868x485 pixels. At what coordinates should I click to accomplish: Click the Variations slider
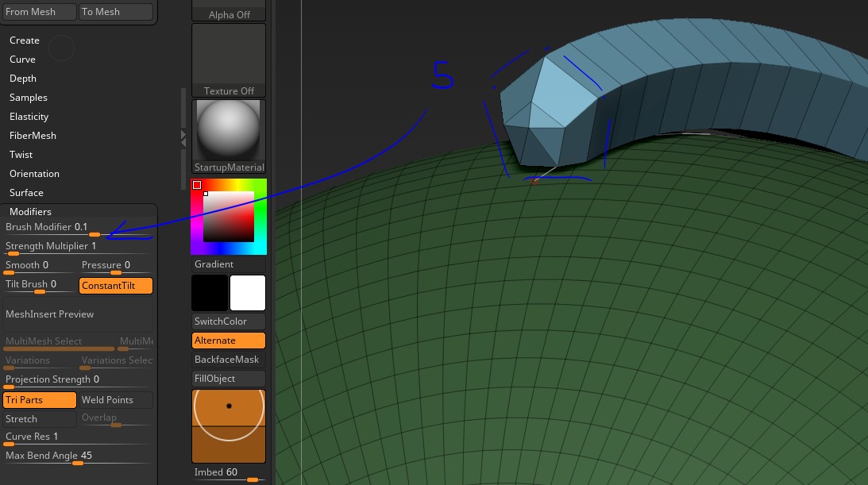click(x=39, y=362)
